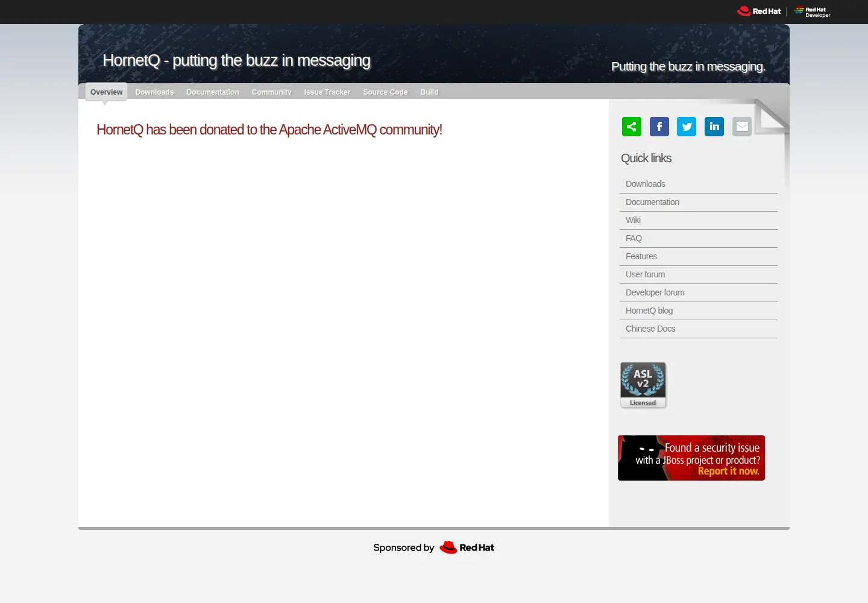
Task: Open the Wiki quick link
Action: 699,220
